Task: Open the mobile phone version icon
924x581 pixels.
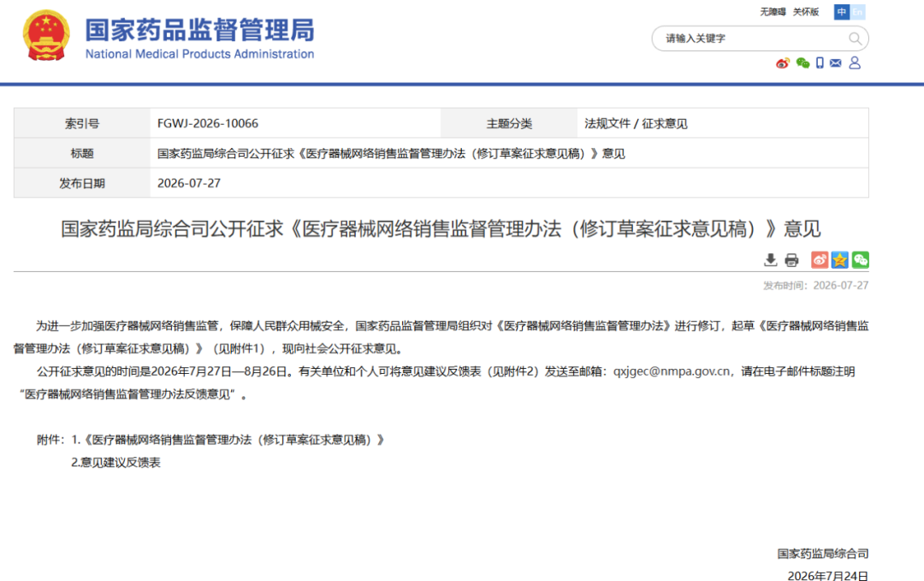Action: click(x=820, y=63)
